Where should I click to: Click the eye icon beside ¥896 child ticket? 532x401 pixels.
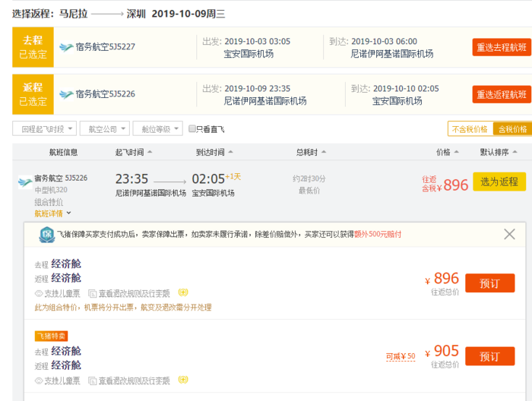(x=39, y=293)
